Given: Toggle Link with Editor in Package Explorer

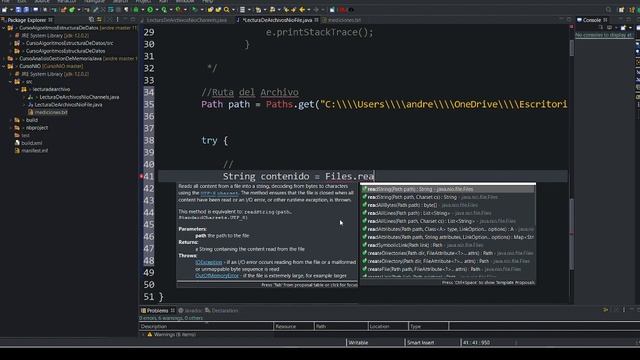Looking at the screenshot, I should [99, 20].
